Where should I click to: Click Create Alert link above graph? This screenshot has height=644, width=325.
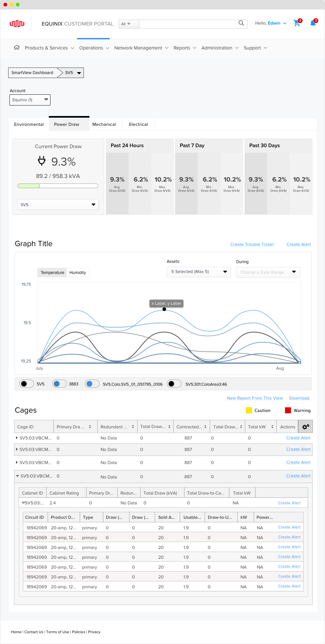299,244
